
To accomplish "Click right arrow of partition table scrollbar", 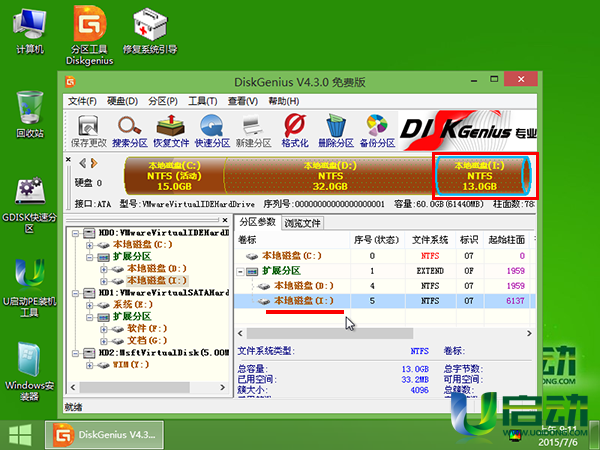I will pyautogui.click(x=529, y=333).
